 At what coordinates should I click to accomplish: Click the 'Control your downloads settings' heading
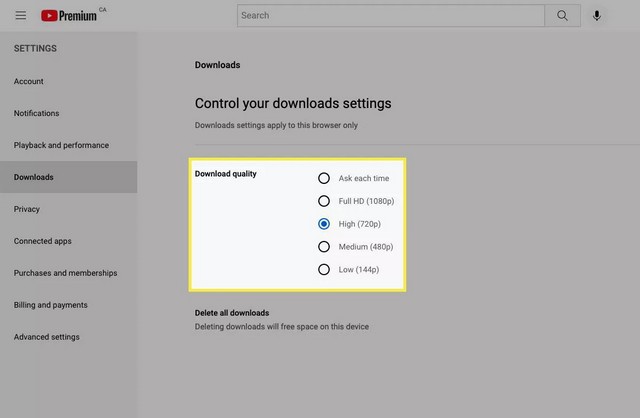click(293, 104)
